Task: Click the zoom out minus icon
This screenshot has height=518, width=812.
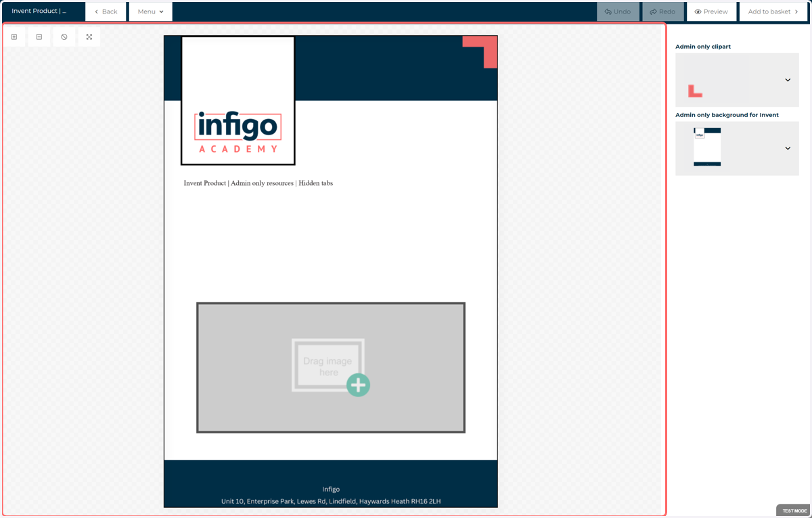Action: [x=39, y=37]
